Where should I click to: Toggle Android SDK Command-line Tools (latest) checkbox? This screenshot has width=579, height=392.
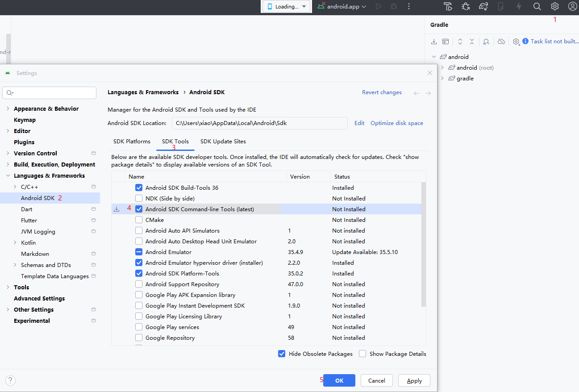tap(139, 209)
